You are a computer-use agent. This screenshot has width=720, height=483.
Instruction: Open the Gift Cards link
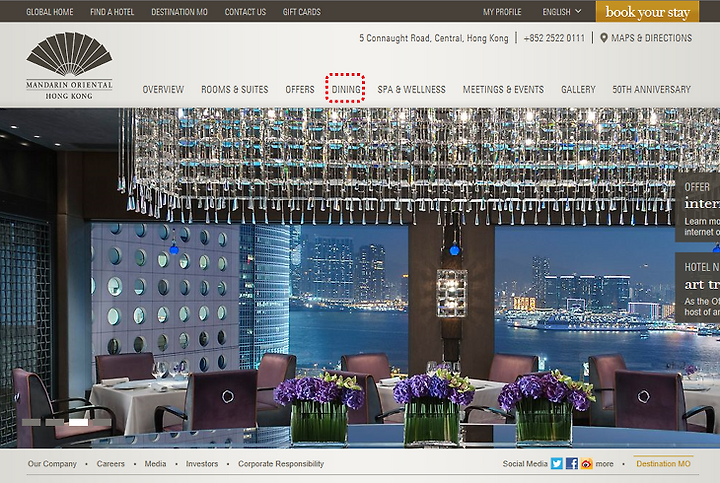302,12
